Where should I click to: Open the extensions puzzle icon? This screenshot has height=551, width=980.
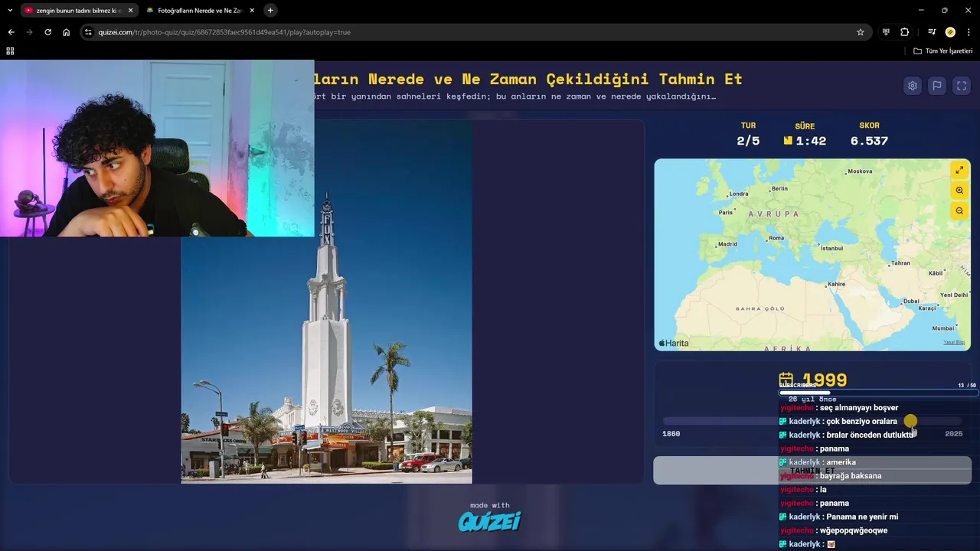coord(904,32)
